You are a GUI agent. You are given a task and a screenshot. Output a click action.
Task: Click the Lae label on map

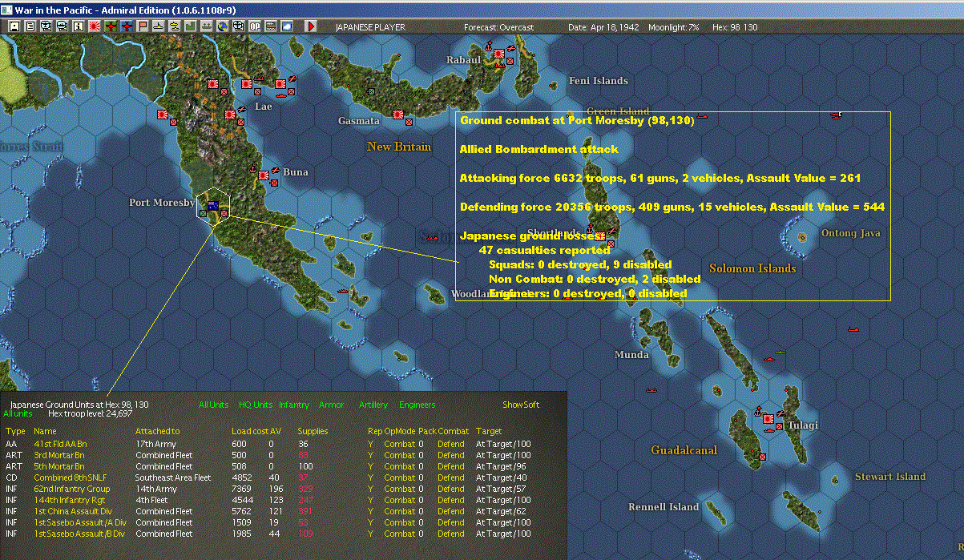(263, 106)
